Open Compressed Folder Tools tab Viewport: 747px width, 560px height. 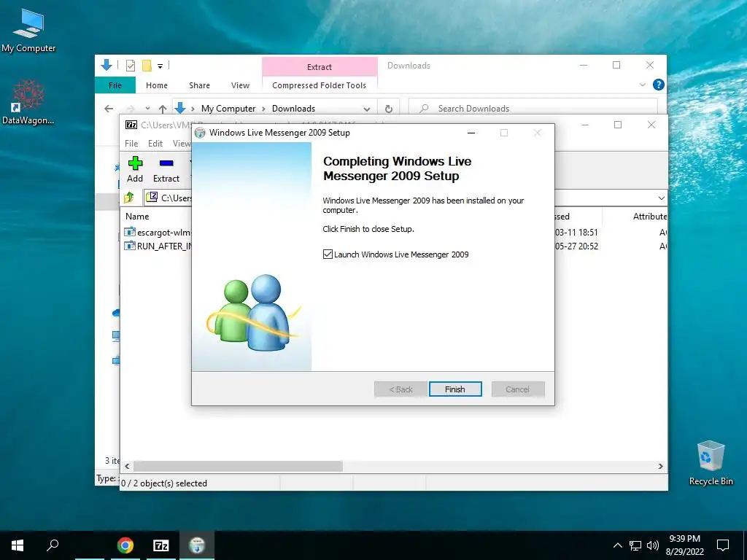tap(320, 85)
